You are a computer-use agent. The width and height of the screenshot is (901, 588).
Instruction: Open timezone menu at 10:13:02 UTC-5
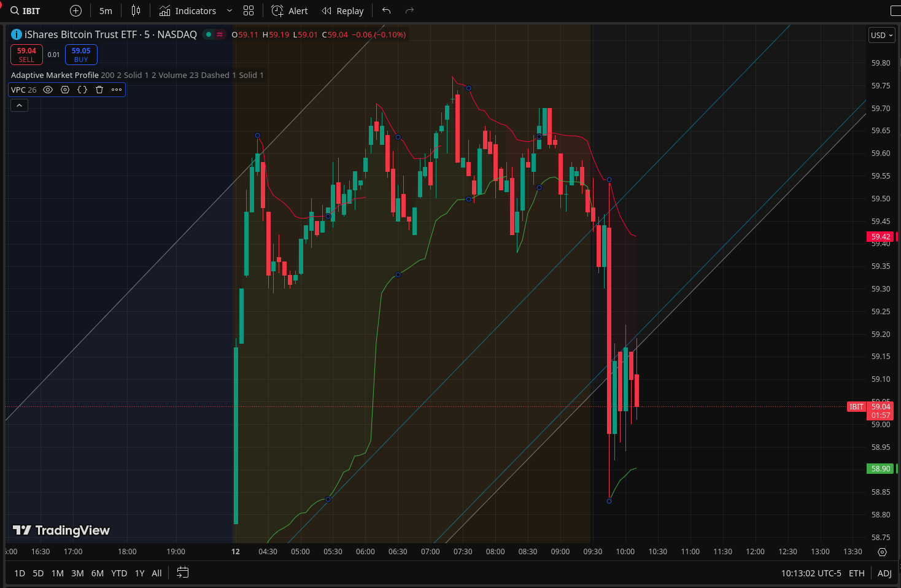pyautogui.click(x=811, y=573)
